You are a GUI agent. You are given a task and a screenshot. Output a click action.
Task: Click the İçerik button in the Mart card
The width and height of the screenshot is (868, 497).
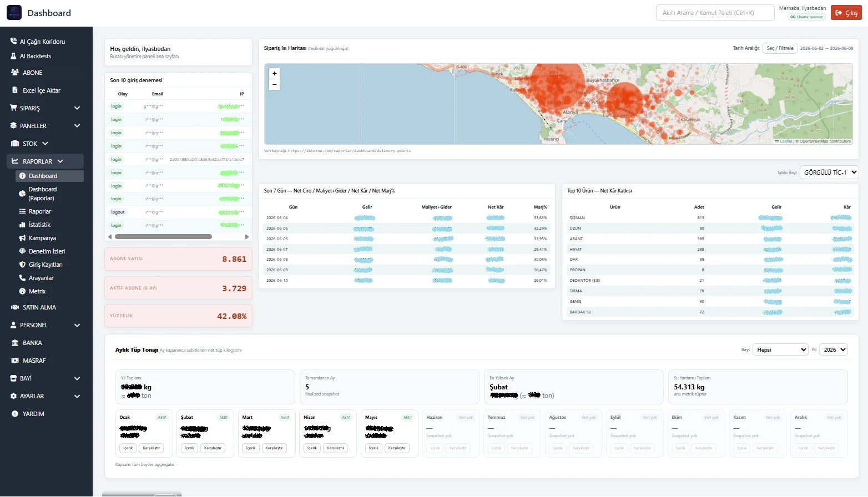[x=251, y=448]
